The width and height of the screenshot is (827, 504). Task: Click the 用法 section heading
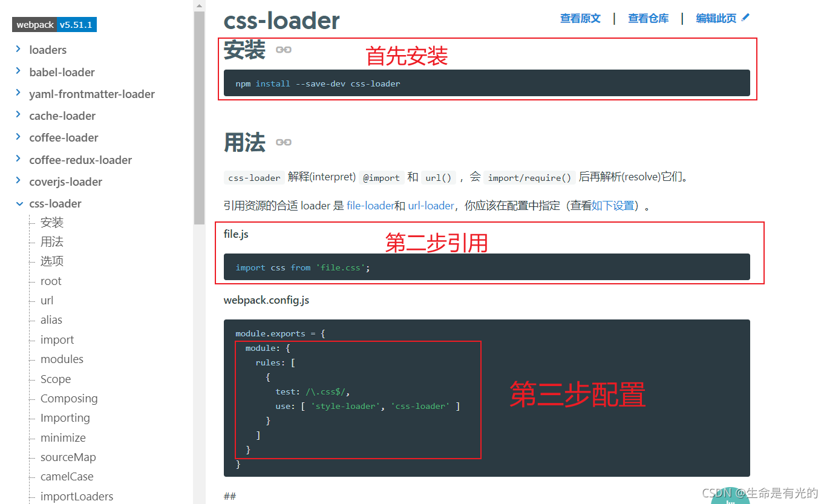pyautogui.click(x=244, y=143)
